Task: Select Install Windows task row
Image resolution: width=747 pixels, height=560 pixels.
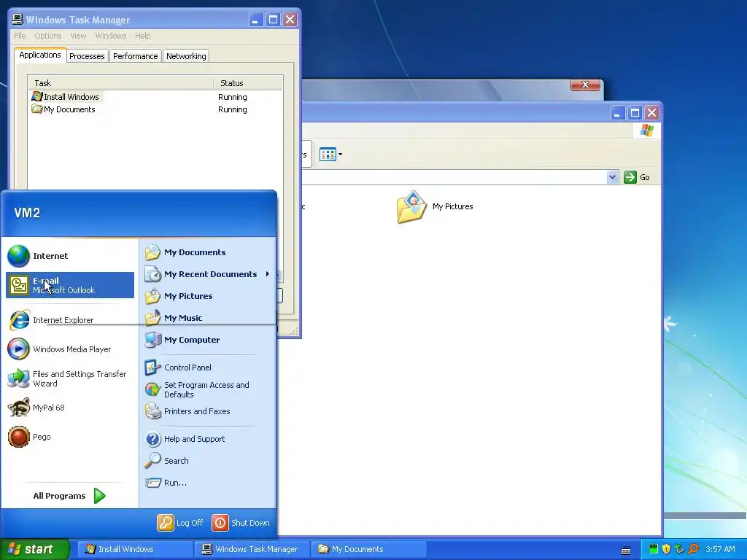Action: coord(155,97)
